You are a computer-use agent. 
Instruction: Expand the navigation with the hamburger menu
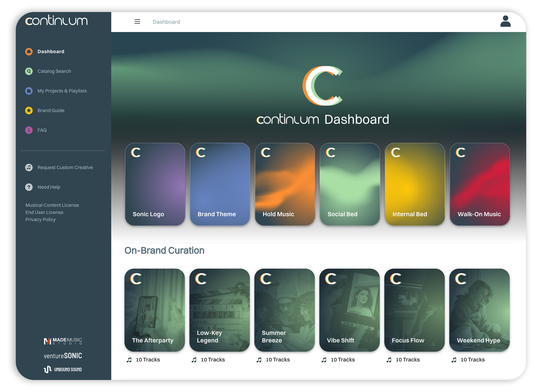(137, 21)
